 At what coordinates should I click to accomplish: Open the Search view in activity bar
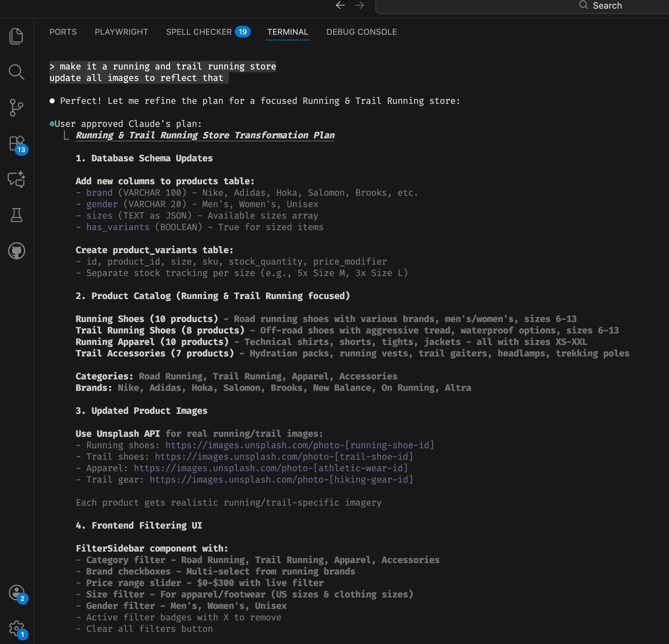(x=17, y=72)
